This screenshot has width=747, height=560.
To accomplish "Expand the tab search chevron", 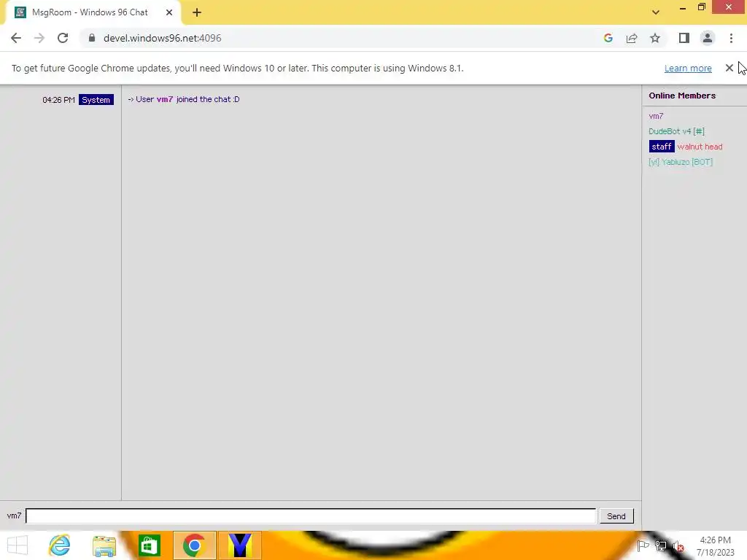I will [x=656, y=12].
